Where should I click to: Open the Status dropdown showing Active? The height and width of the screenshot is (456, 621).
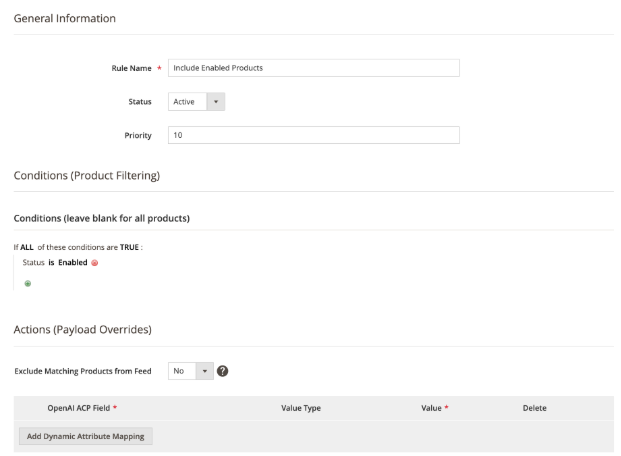196,102
